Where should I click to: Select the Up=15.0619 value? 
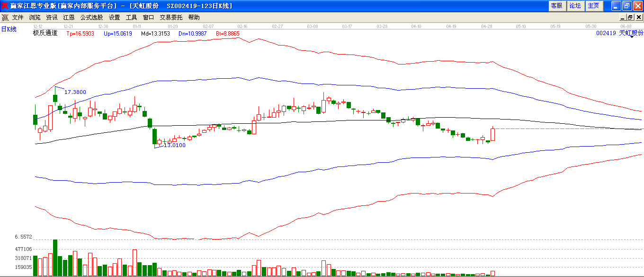[118, 34]
